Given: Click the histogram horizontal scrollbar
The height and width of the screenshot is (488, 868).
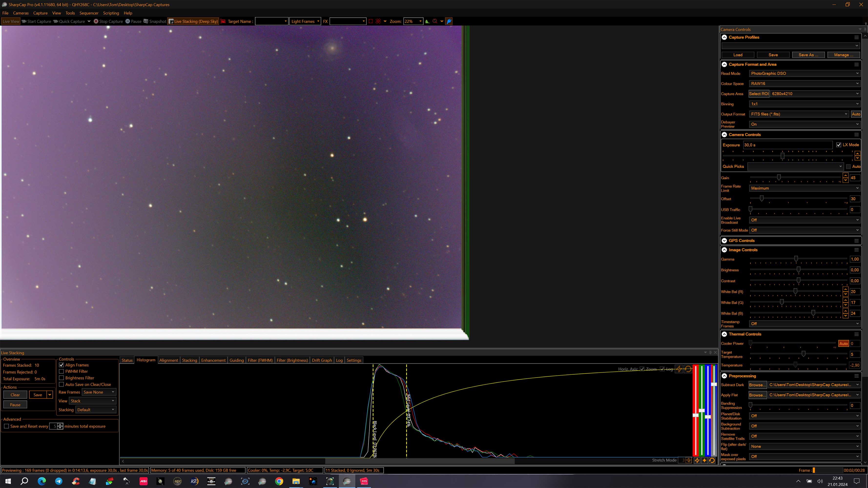Looking at the screenshot, I should [420, 461].
